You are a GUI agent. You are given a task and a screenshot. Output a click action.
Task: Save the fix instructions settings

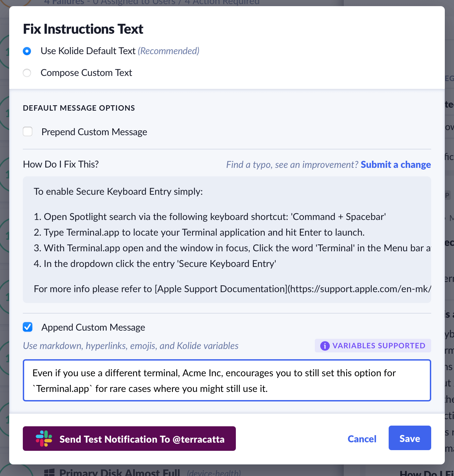409,438
